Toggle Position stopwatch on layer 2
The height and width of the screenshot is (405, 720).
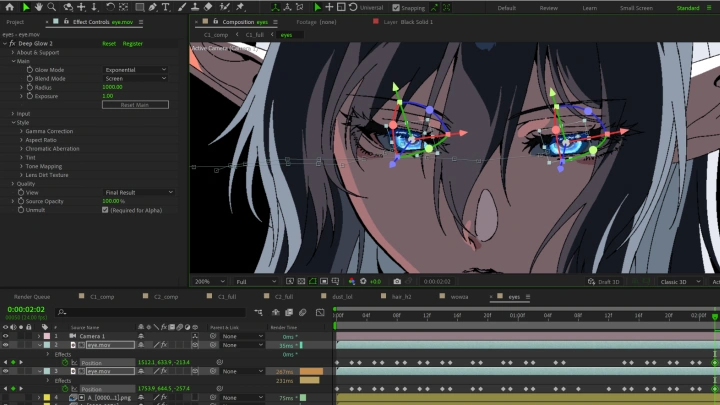[65, 362]
